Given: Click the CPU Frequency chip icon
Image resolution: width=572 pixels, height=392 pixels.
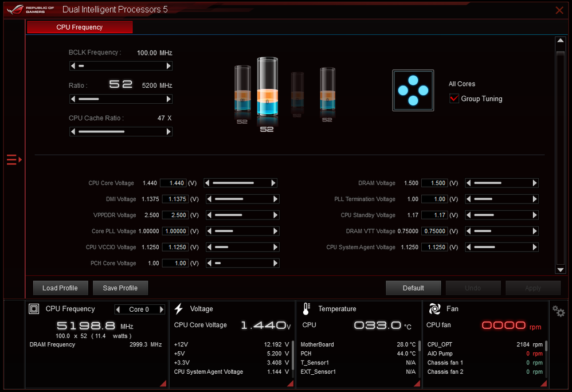Looking at the screenshot, I should tap(34, 309).
